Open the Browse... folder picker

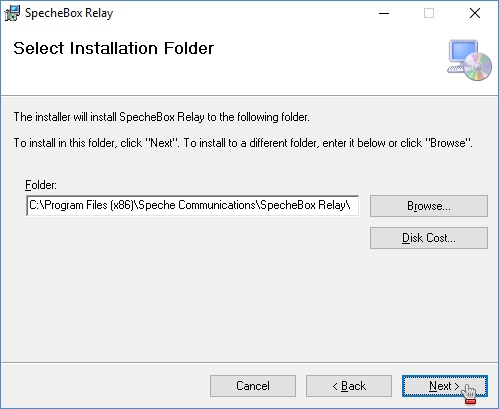tap(429, 206)
